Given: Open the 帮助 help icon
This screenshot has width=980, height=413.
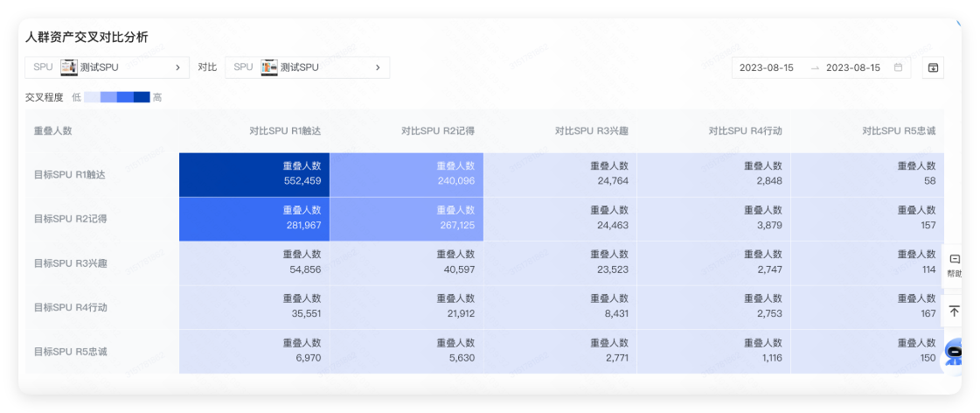Looking at the screenshot, I should (954, 264).
